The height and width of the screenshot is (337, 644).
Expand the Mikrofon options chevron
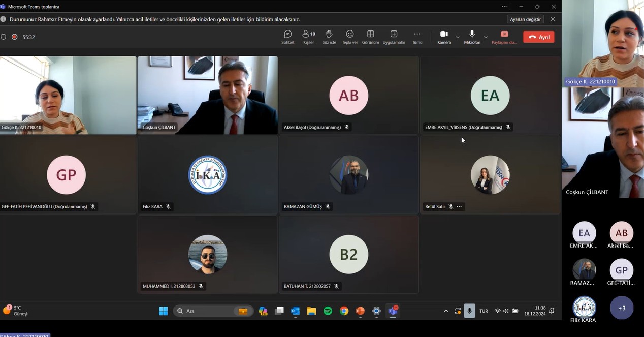click(486, 37)
